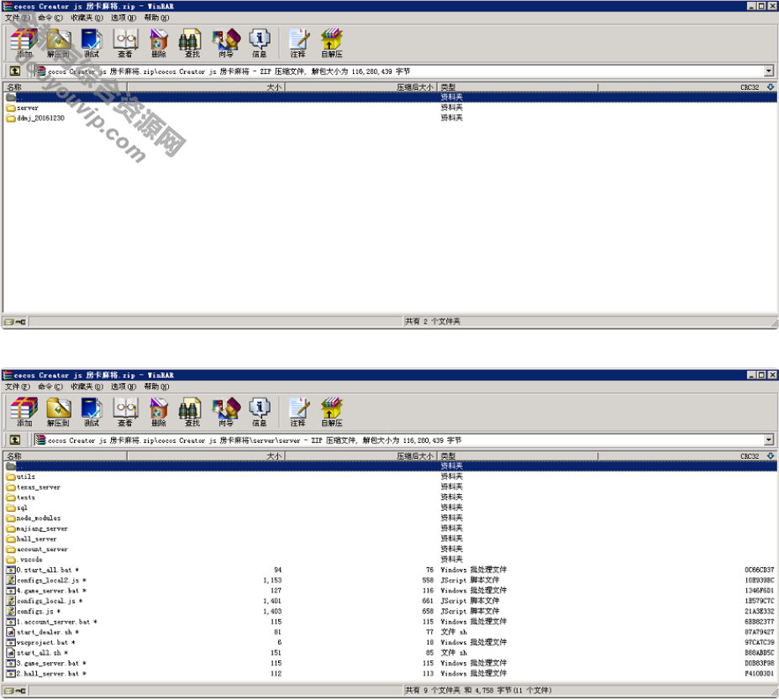
Task: Select the file 1.account_server.bat
Action: (x=51, y=623)
